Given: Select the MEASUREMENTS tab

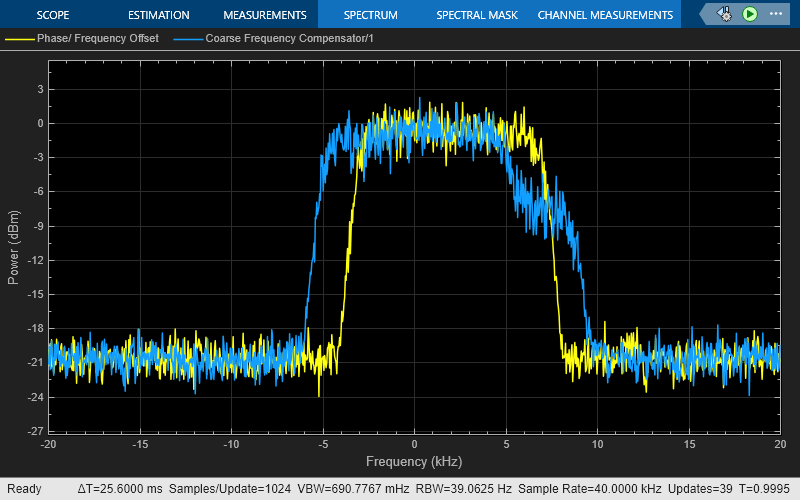Looking at the screenshot, I should click(265, 15).
